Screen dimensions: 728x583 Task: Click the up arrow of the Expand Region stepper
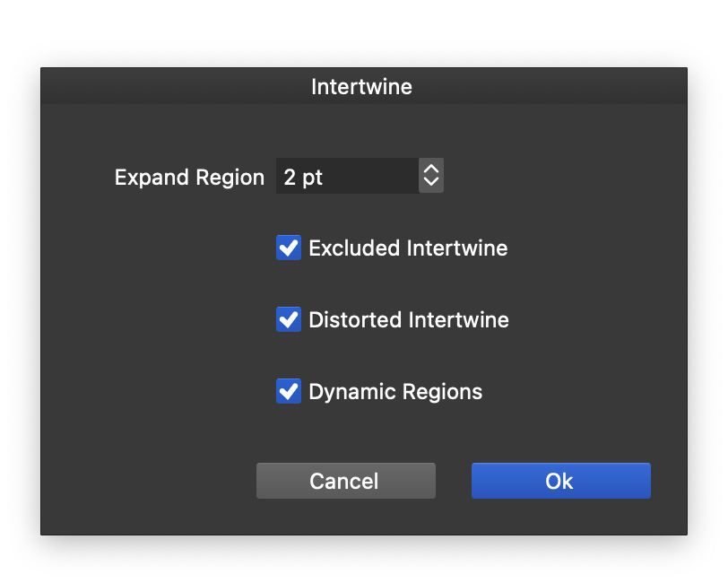[x=431, y=169]
